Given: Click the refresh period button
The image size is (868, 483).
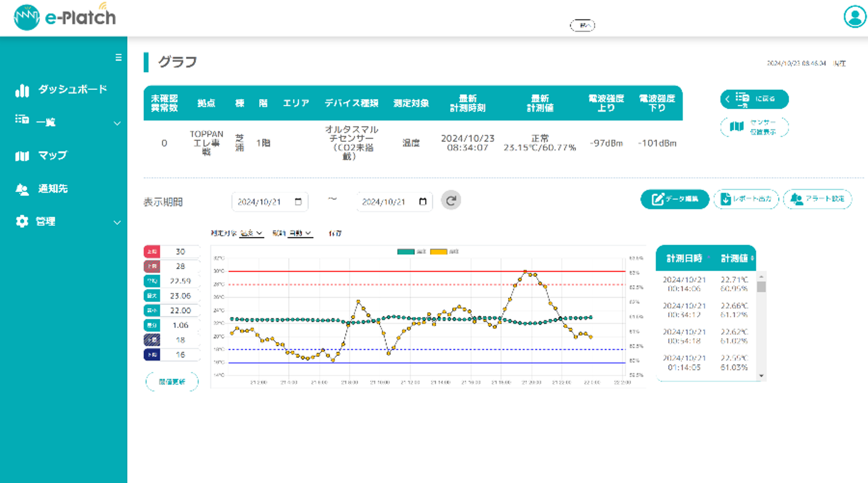Looking at the screenshot, I should click(451, 200).
